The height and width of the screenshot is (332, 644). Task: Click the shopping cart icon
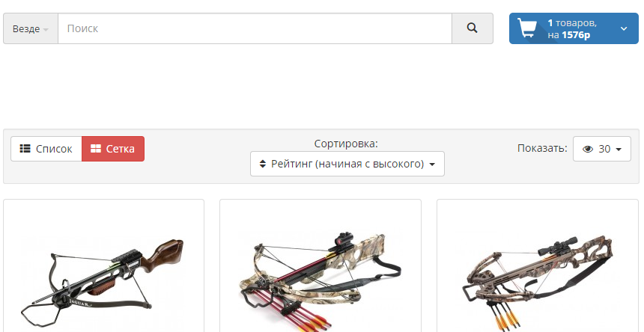click(x=527, y=28)
